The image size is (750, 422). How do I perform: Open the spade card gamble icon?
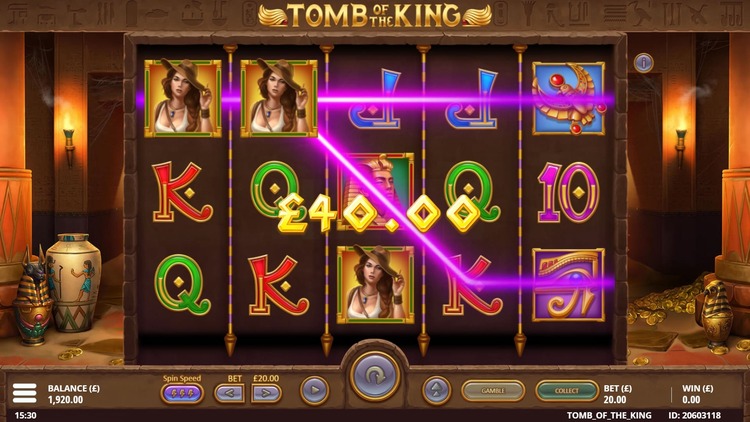click(436, 391)
